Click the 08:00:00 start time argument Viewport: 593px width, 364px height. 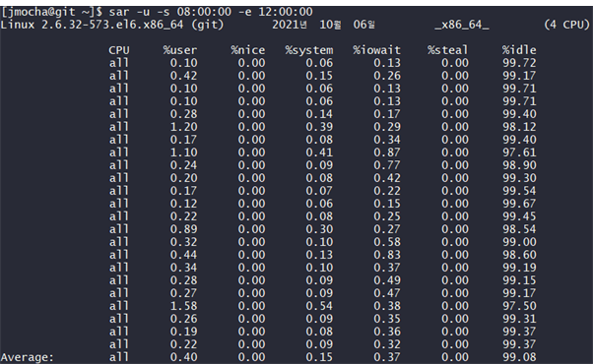204,12
